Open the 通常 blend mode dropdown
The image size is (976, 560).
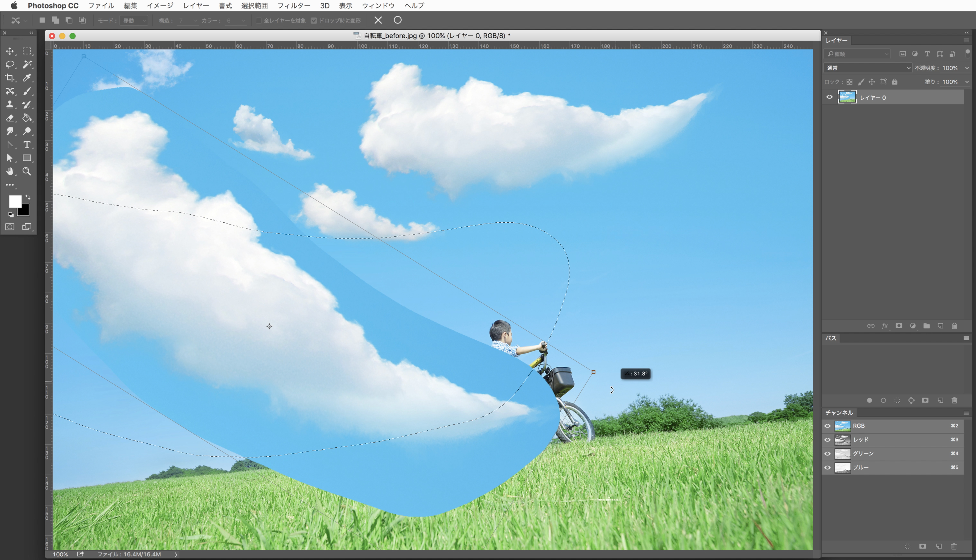(x=867, y=68)
